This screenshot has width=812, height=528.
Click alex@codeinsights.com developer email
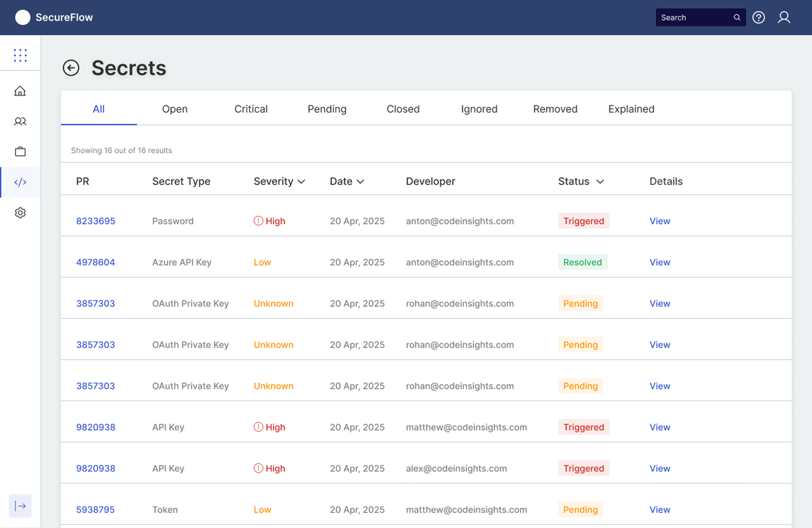[x=456, y=468]
